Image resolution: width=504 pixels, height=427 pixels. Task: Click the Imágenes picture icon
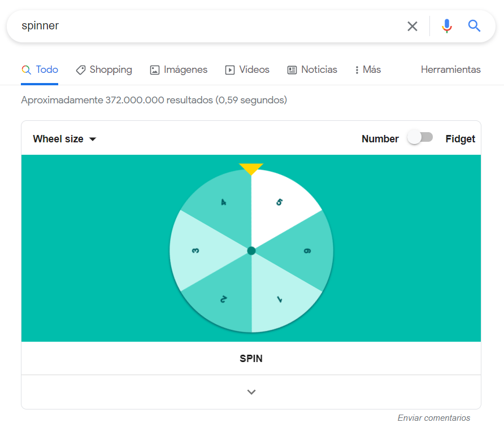(x=154, y=70)
